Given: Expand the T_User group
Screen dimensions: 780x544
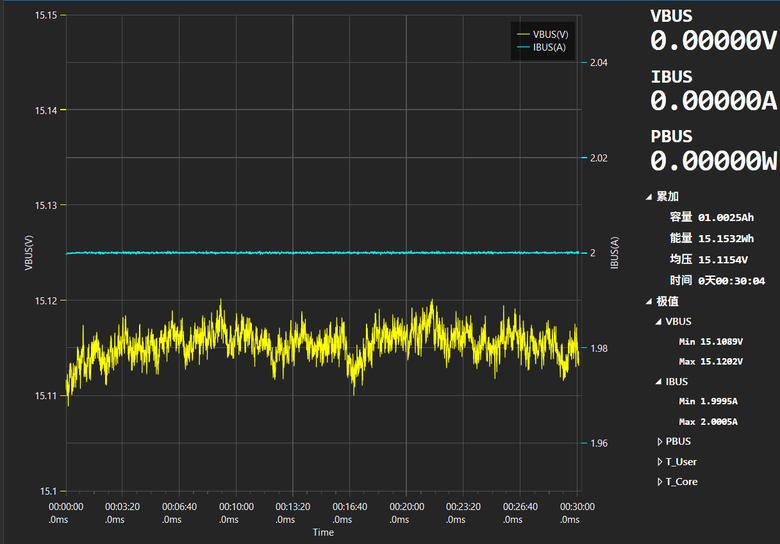Looking at the screenshot, I should [660, 462].
